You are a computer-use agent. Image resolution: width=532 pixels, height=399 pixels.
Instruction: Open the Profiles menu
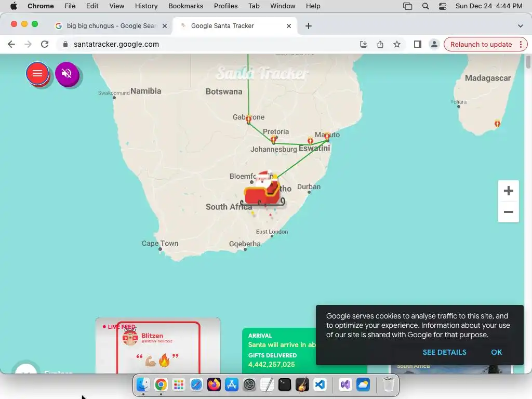point(225,6)
